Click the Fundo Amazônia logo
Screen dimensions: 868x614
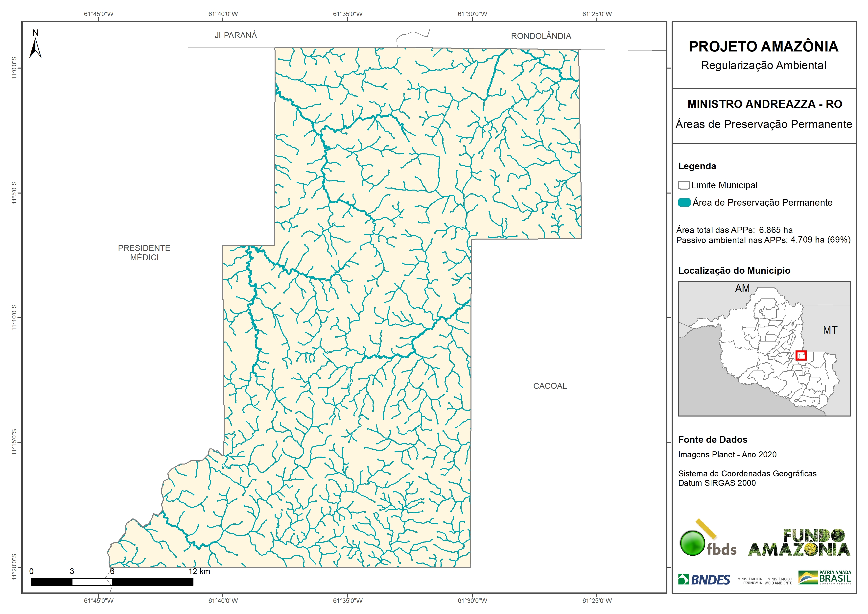pos(799,543)
